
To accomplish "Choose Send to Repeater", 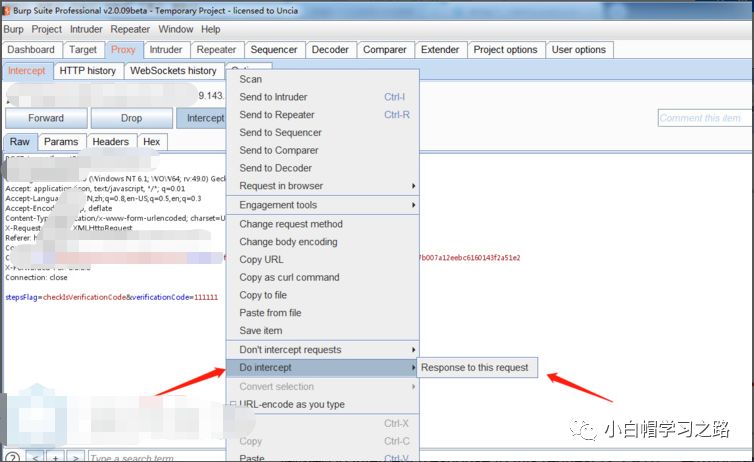I will [323, 115].
